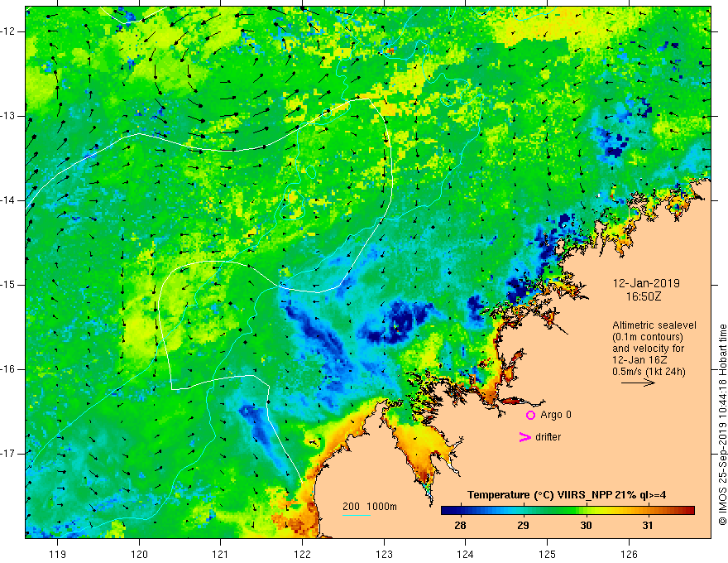Click latitude axis label '-15'
This screenshot has width=728, height=563.
(8, 285)
